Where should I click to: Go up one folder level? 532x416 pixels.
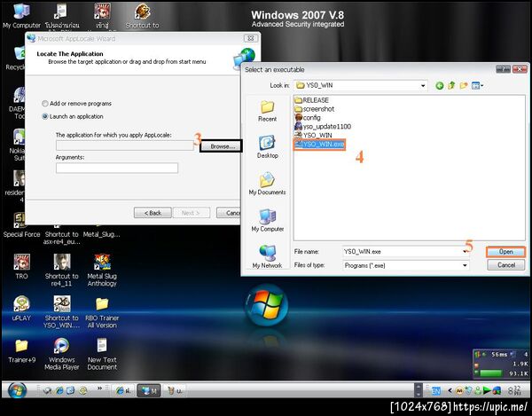(451, 85)
